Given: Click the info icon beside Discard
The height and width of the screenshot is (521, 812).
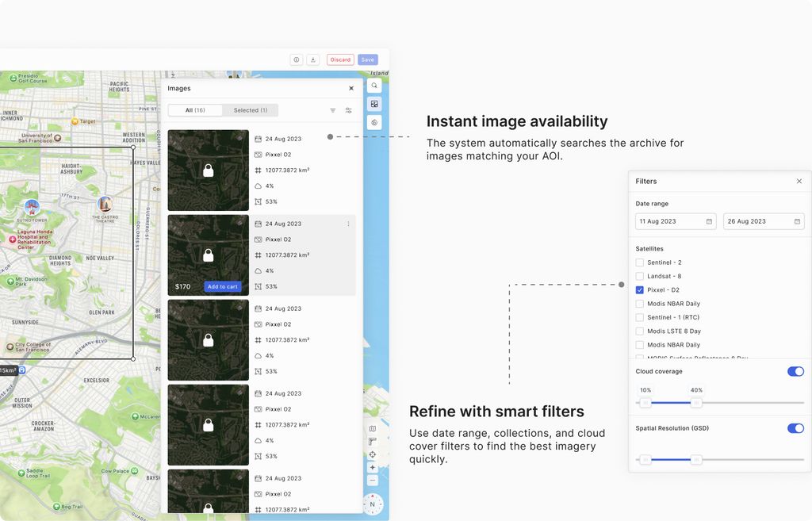Looking at the screenshot, I should tap(297, 59).
